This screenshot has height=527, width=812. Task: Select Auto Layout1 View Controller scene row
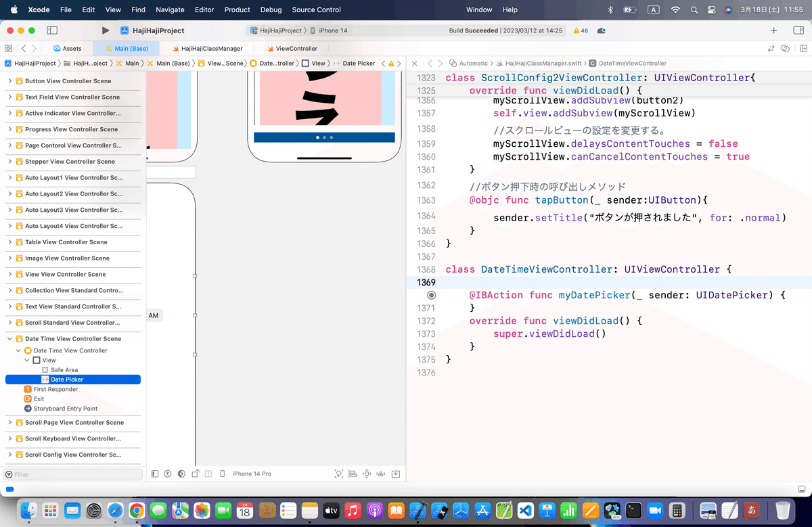[x=73, y=178]
